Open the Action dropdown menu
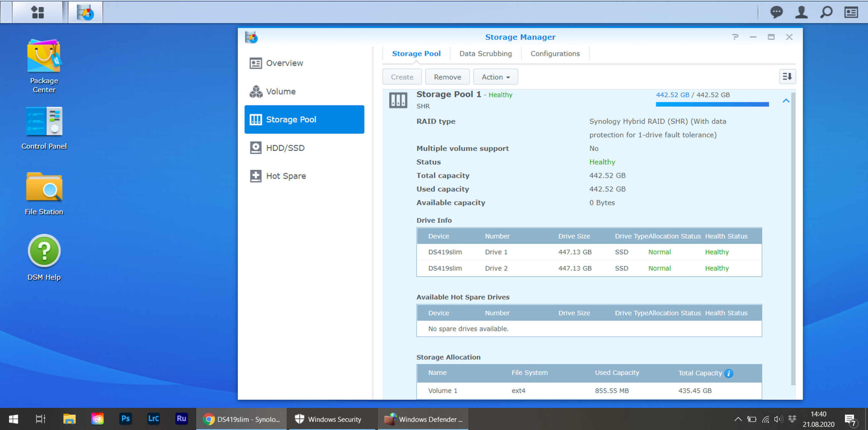The width and height of the screenshot is (868, 430). tap(495, 77)
